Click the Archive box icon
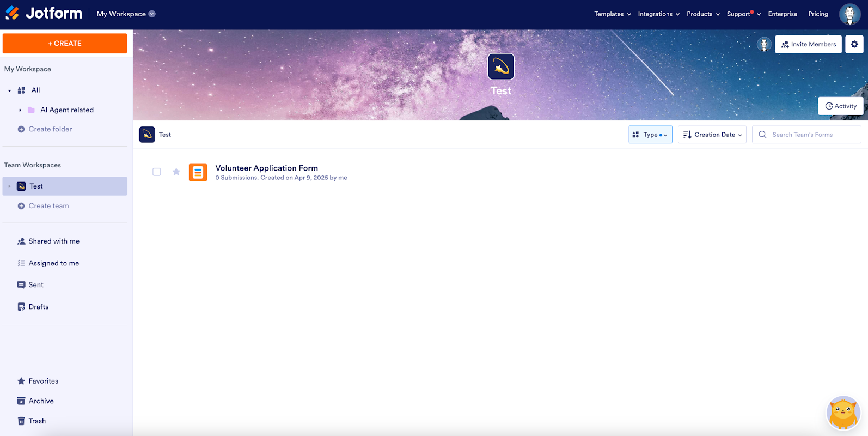868x436 pixels. [x=21, y=401]
